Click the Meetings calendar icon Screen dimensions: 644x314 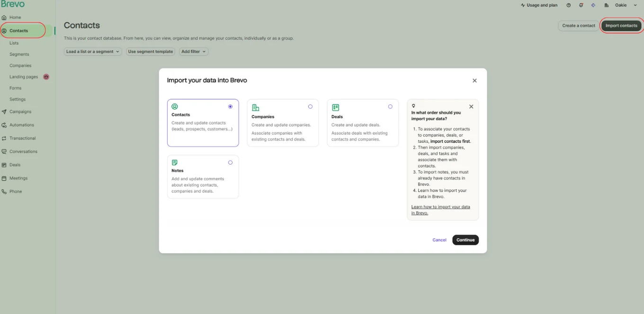[4, 178]
